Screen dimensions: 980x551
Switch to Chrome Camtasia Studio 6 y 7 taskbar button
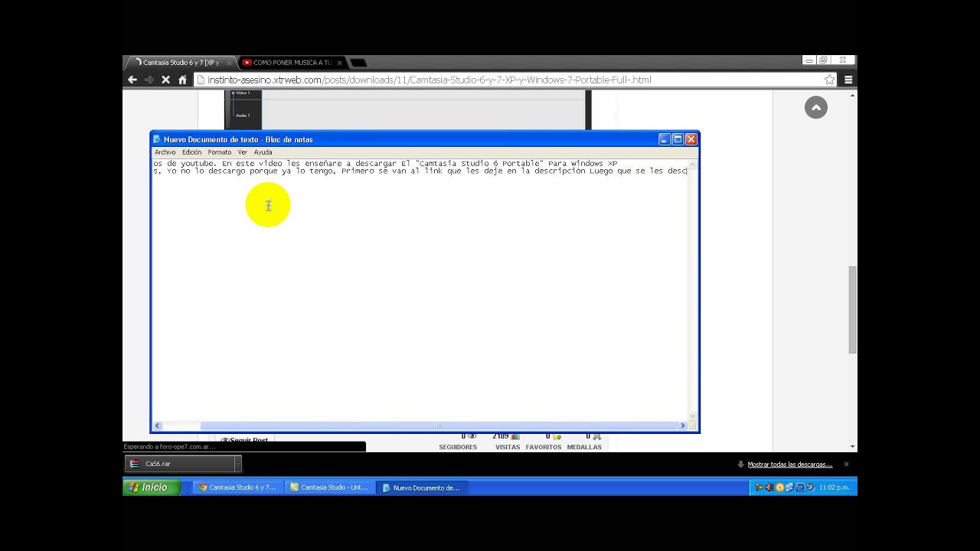[239, 487]
